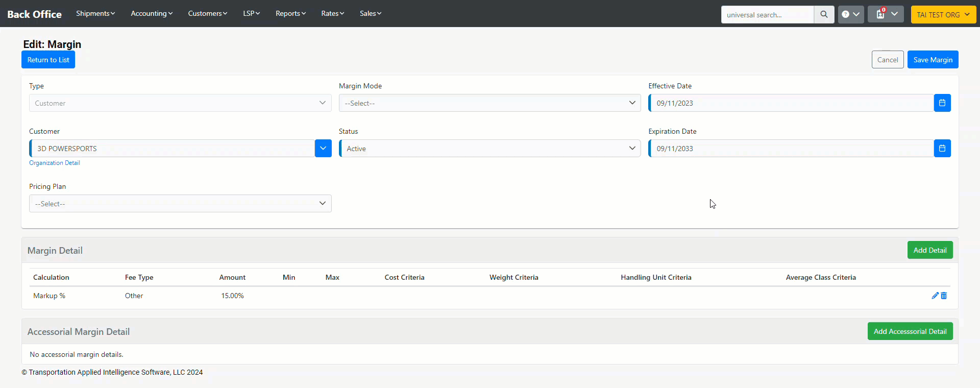Click the Return to List button
Image resolution: width=980 pixels, height=388 pixels.
(48, 60)
